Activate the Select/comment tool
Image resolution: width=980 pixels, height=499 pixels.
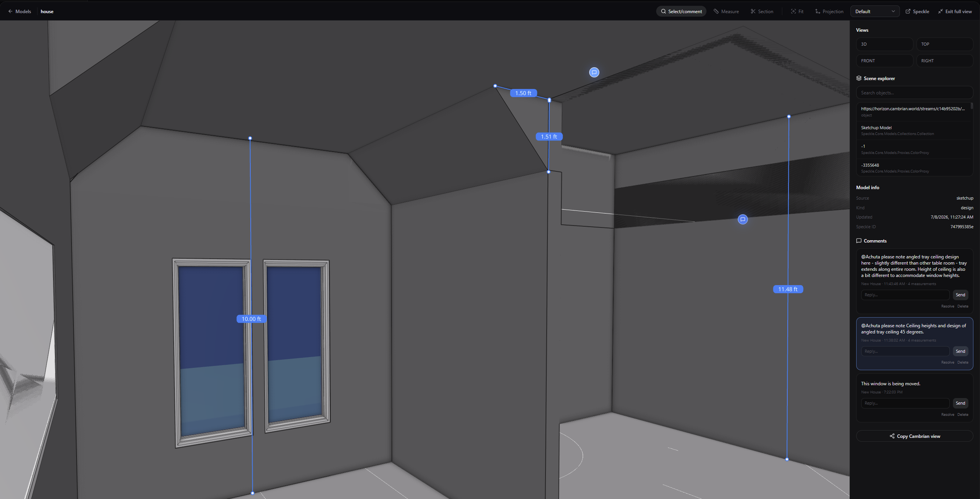(x=681, y=12)
